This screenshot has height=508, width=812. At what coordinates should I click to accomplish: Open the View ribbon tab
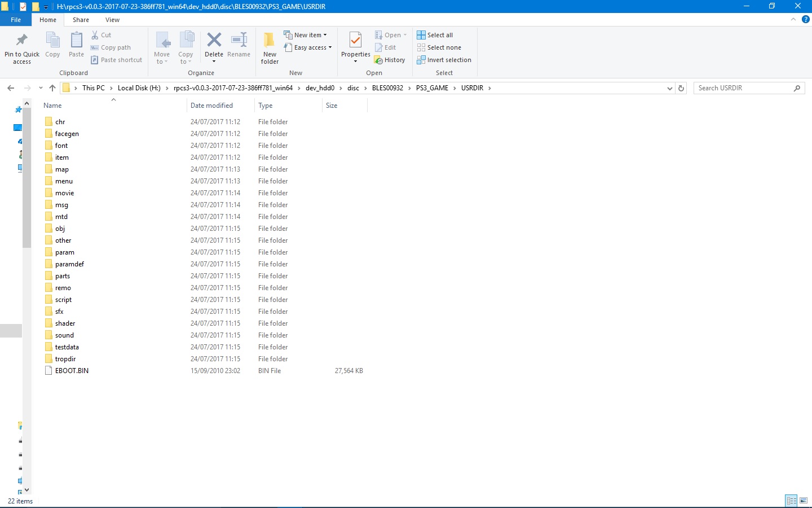[112, 20]
